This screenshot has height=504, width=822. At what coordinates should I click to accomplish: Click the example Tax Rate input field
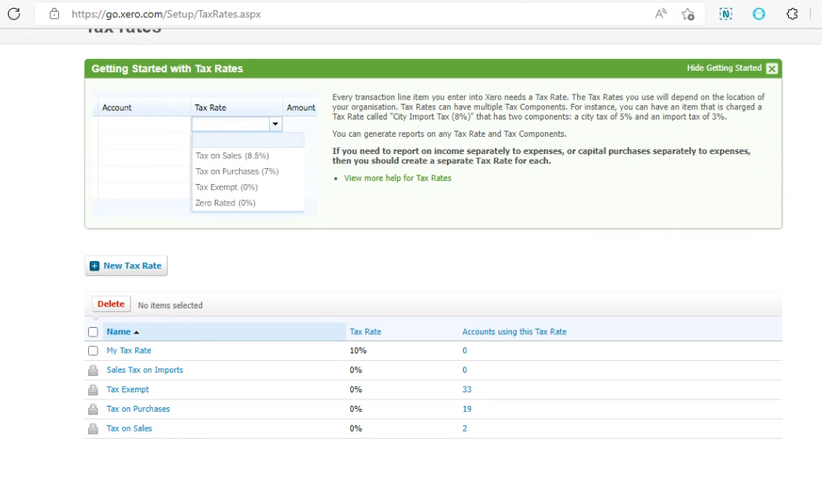230,124
